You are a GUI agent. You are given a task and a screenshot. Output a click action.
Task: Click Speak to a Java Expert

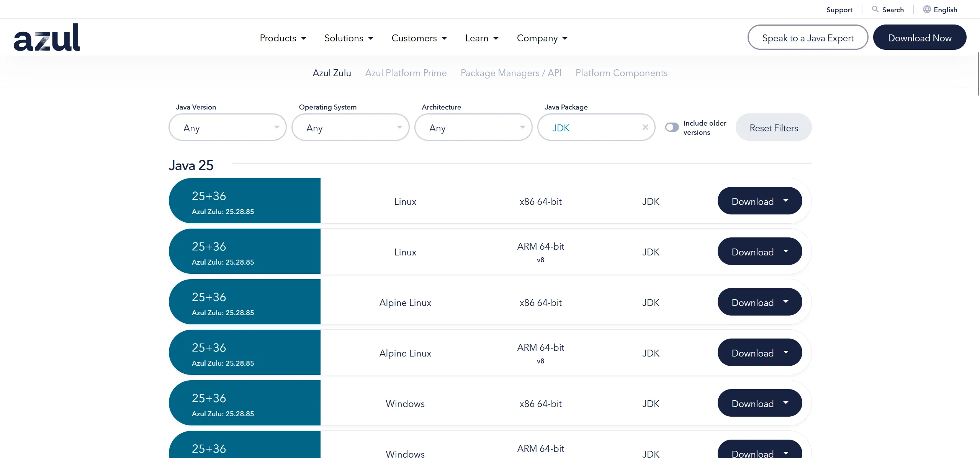pyautogui.click(x=808, y=38)
